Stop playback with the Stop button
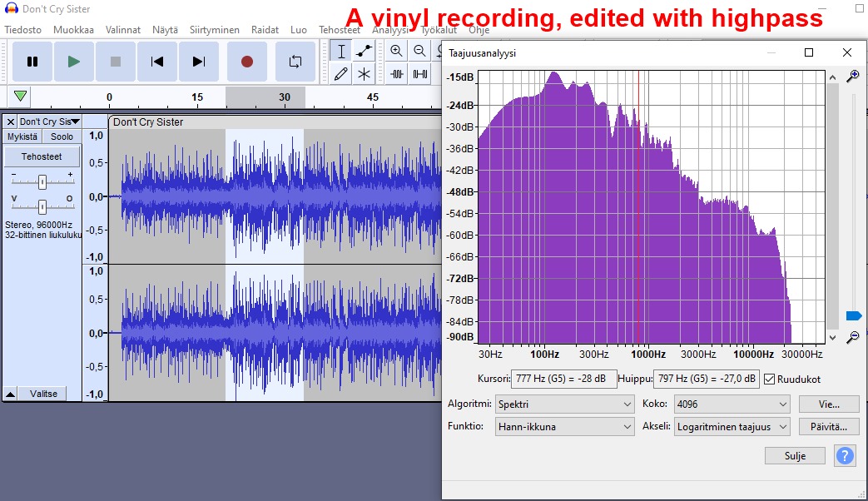This screenshot has width=868, height=501. point(115,62)
